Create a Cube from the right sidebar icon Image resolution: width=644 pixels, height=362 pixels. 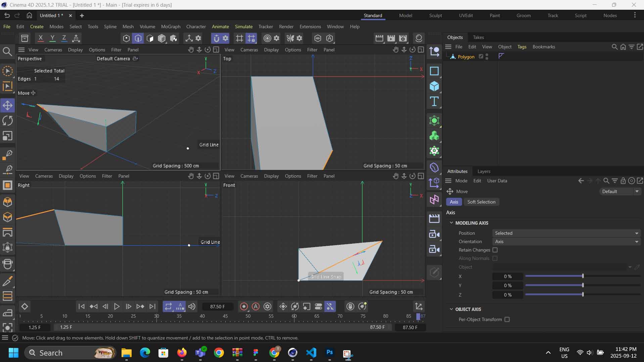pos(434,87)
